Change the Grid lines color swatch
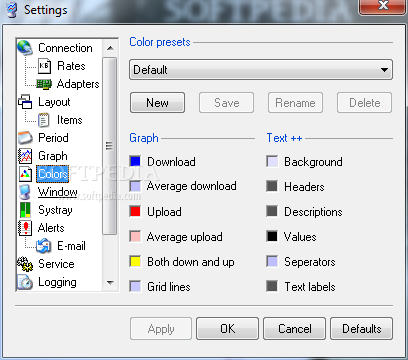Image resolution: width=408 pixels, height=360 pixels. 135,286
